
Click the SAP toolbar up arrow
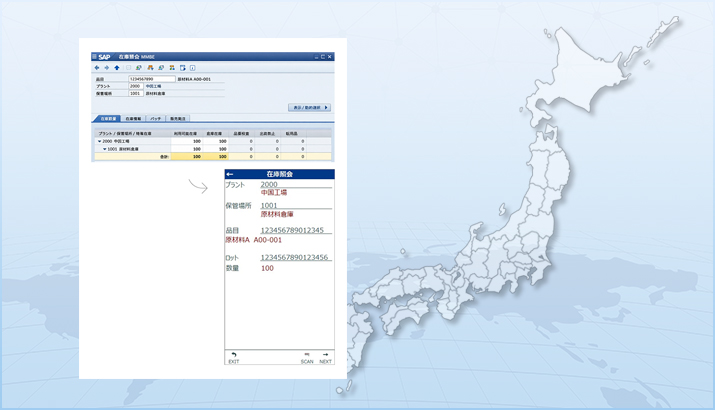(x=117, y=68)
